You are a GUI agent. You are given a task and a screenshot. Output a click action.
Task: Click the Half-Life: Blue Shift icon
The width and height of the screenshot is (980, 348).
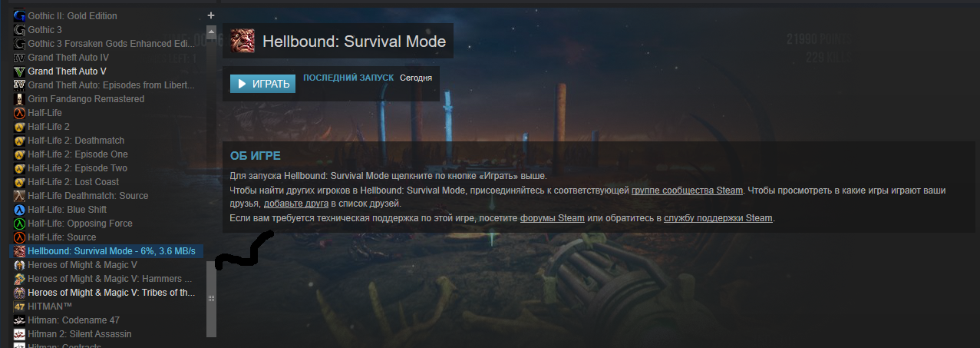click(20, 210)
